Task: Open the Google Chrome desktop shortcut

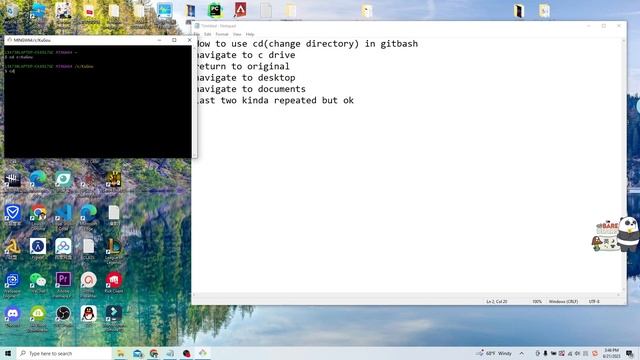Action: (38, 213)
